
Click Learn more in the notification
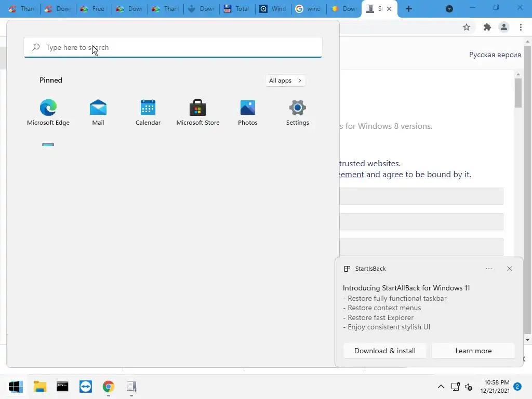point(473,351)
